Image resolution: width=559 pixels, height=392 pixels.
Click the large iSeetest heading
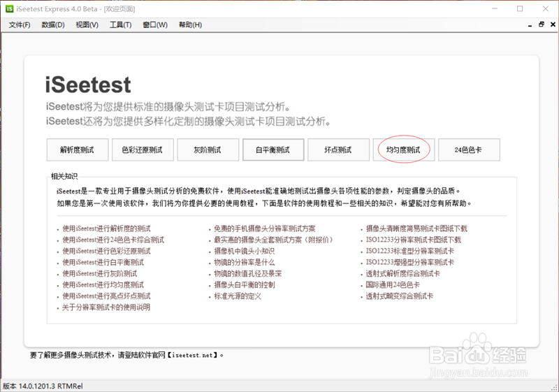pos(88,85)
